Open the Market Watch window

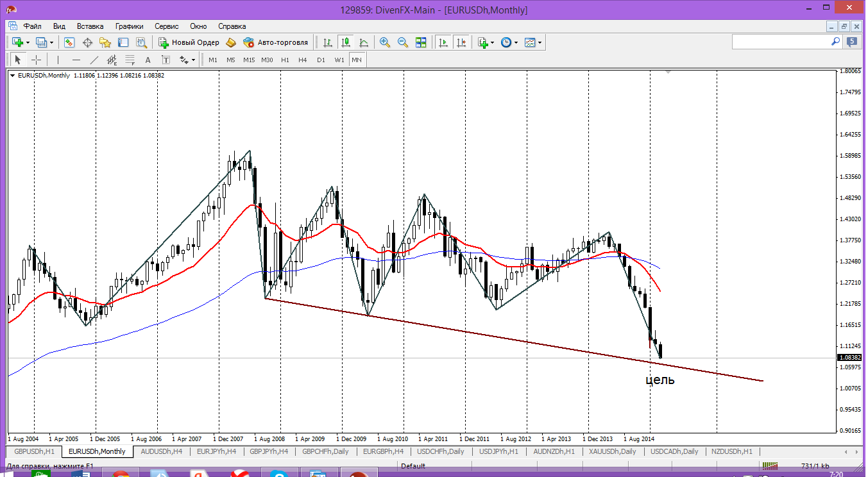click(x=69, y=42)
